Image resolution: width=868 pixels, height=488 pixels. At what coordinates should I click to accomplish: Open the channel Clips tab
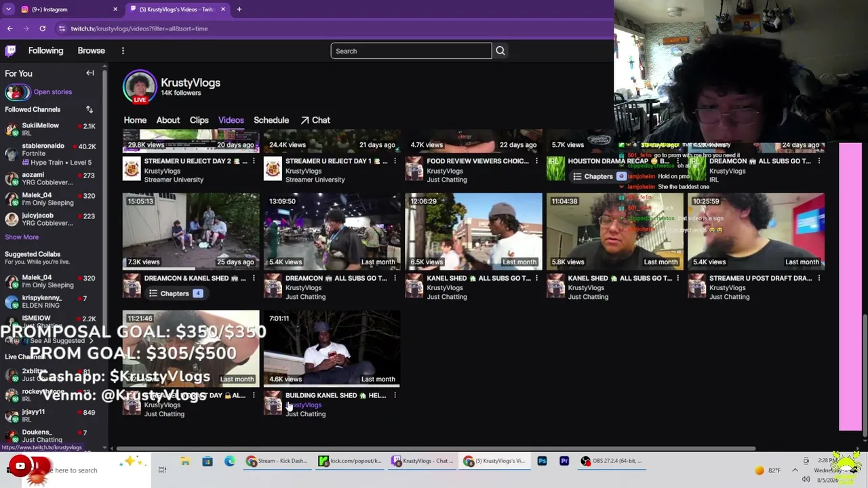[199, 120]
